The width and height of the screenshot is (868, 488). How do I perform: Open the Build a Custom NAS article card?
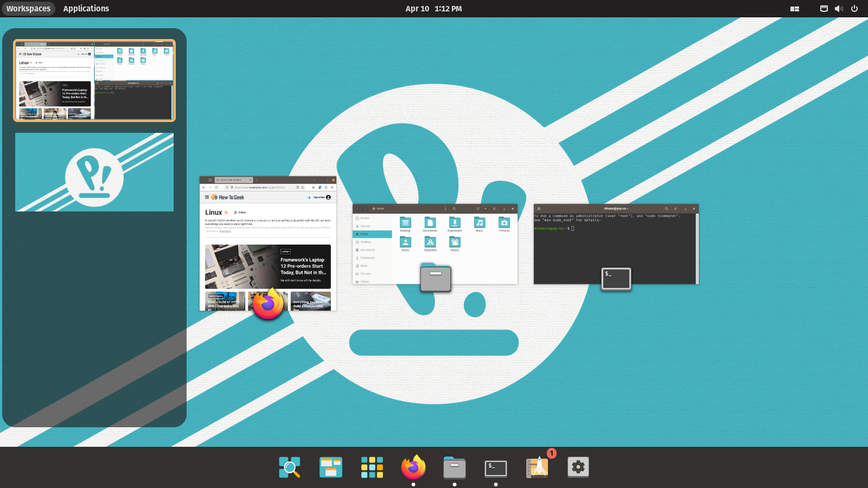[x=311, y=301]
